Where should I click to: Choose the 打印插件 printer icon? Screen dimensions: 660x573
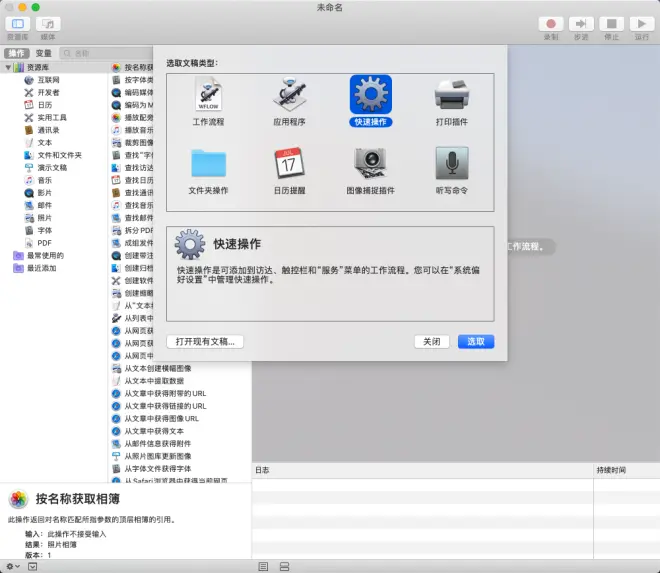[452, 94]
